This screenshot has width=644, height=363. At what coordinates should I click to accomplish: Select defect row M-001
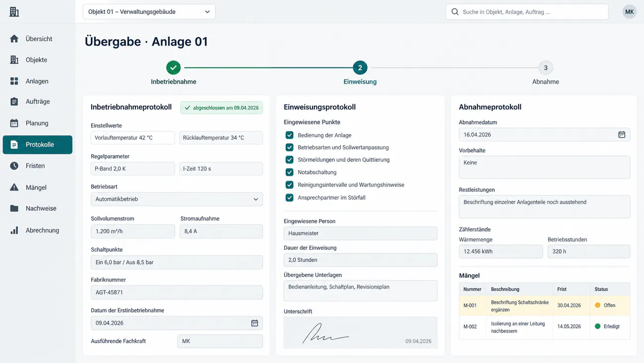click(x=544, y=305)
